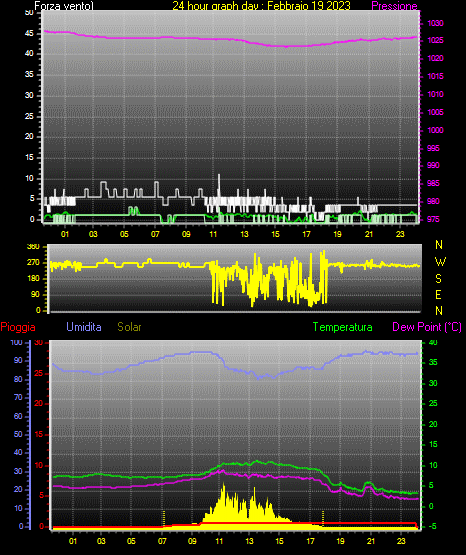Click the Dew Point (°C) legend label
The image size is (466, 555).
(427, 327)
